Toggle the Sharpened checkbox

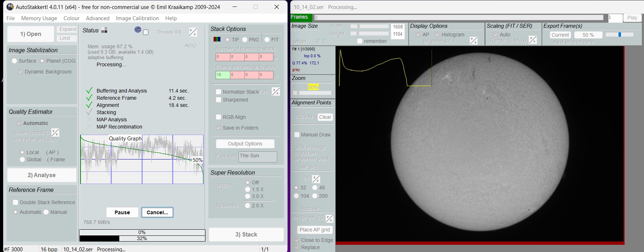218,100
